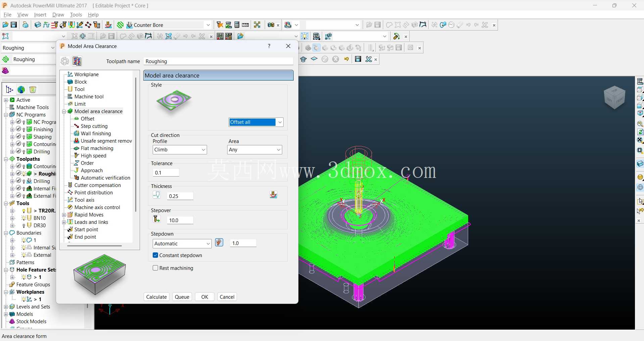Cancel the Model Area Clearance dialog
Image resolution: width=644 pixels, height=341 pixels.
click(x=227, y=297)
